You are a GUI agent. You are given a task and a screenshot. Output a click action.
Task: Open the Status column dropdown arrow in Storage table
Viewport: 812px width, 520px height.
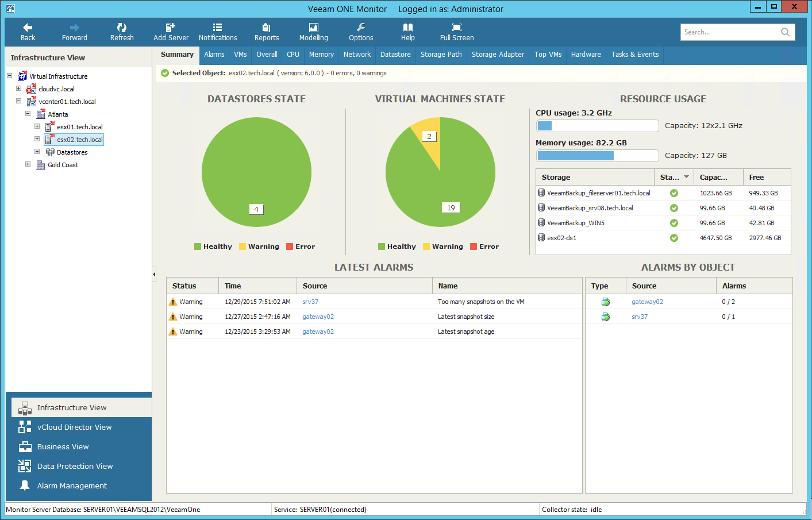tap(686, 177)
